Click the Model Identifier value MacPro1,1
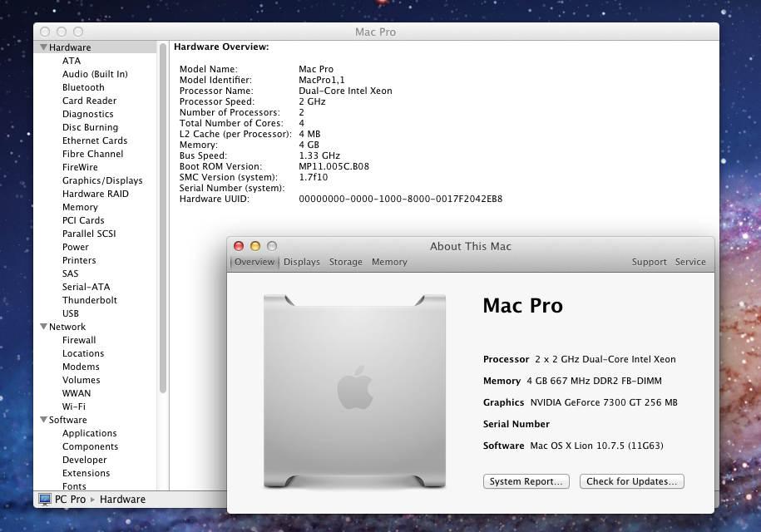 [x=321, y=80]
